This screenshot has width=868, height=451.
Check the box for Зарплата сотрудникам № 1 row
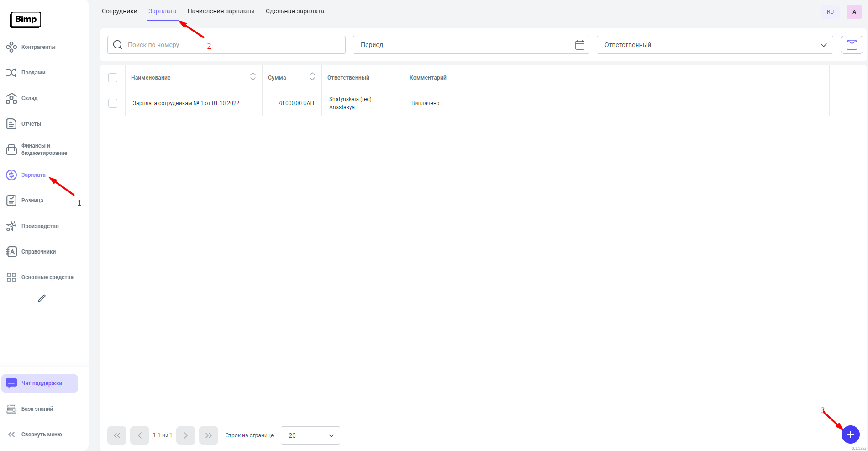pos(113,103)
